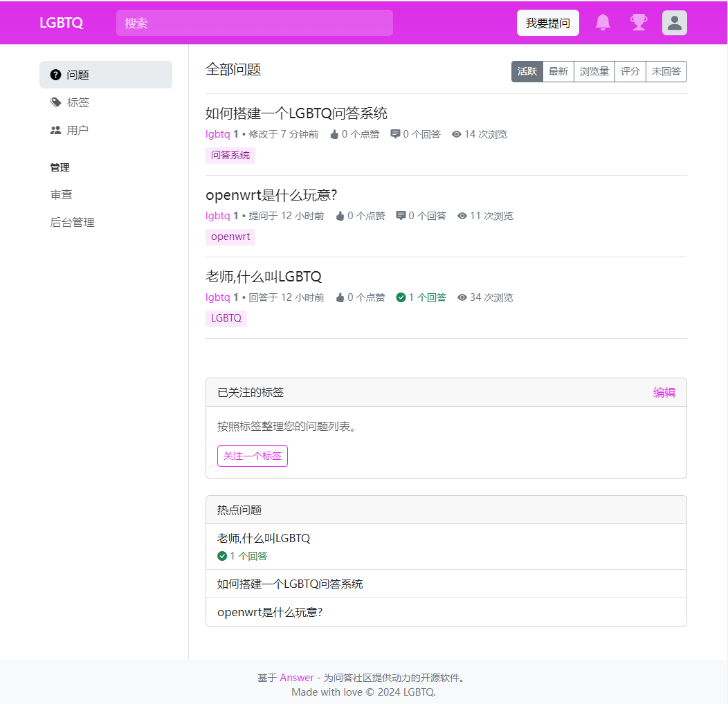The height and width of the screenshot is (704, 728).
Task: Select the 活跃 sort tab
Action: coord(527,71)
